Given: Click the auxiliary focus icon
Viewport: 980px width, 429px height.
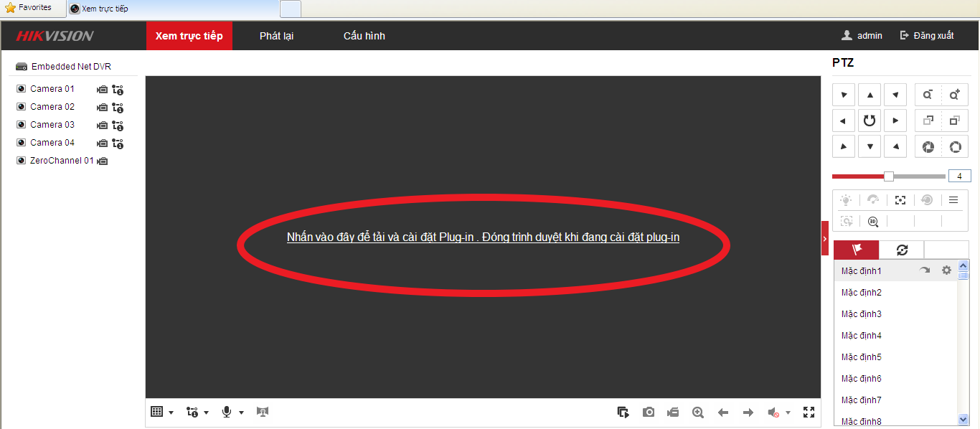Looking at the screenshot, I should pos(900,200).
